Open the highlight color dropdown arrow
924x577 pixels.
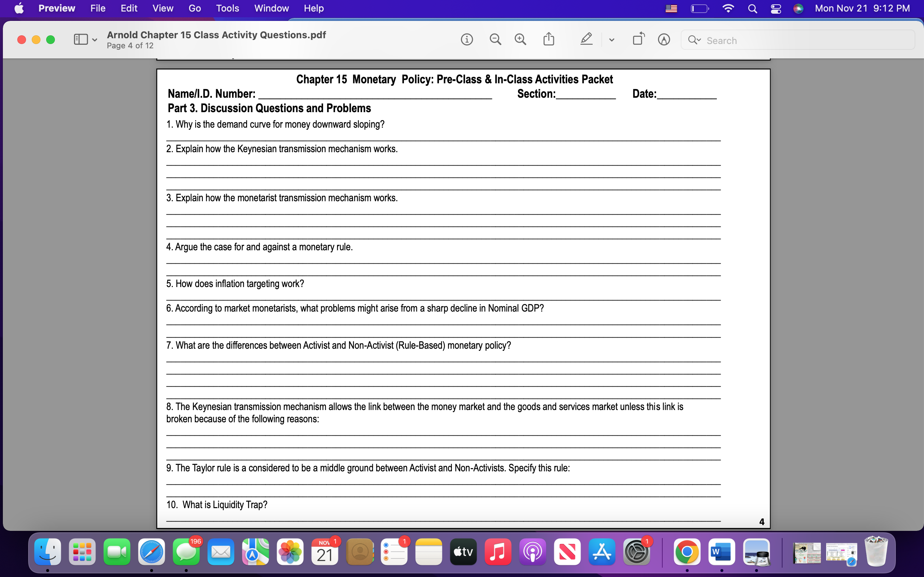click(x=612, y=40)
